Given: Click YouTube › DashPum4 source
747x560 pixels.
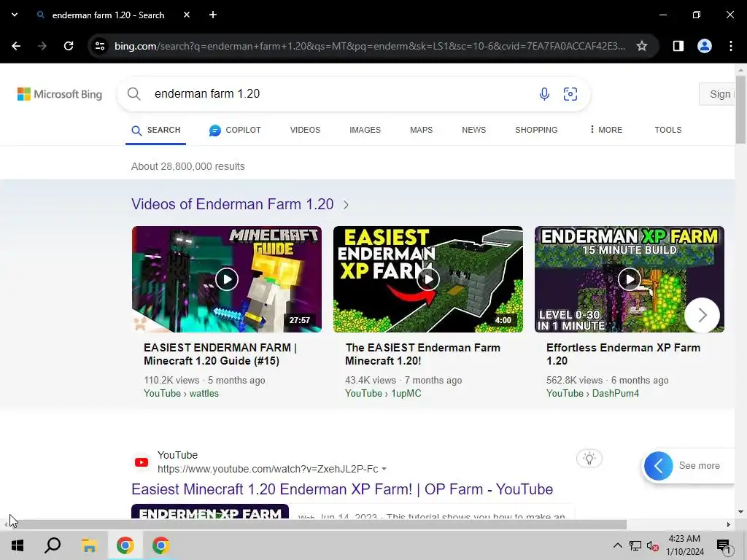Looking at the screenshot, I should click(x=592, y=393).
